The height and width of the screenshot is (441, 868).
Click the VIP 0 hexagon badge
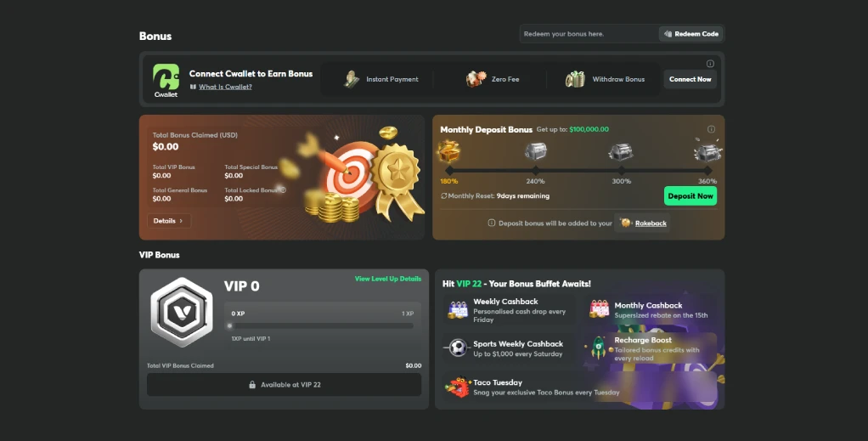[x=182, y=313]
